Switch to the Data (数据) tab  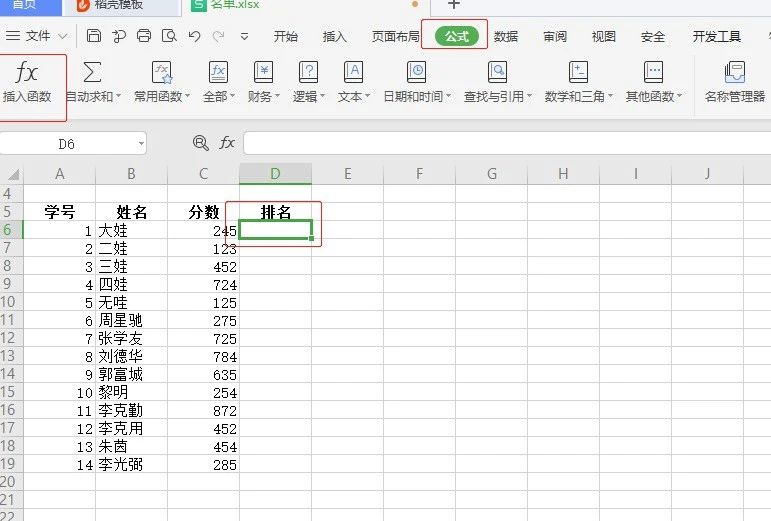point(506,36)
